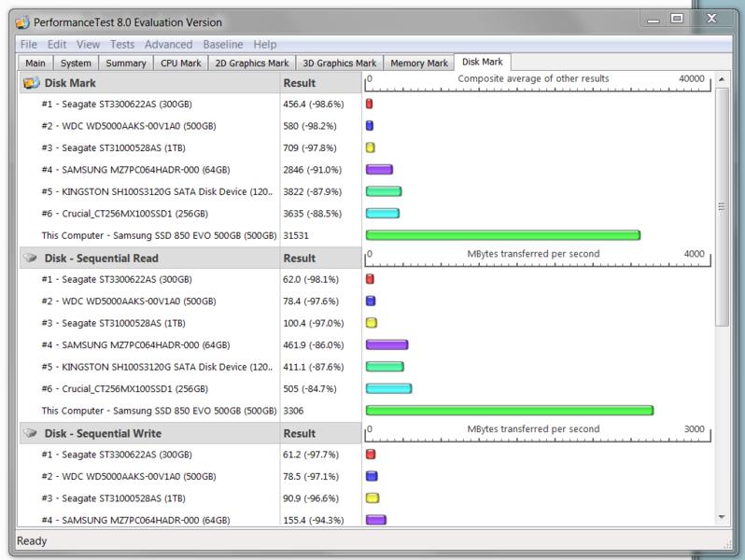Select #1 Seagate ST3300622AS row under Disk Mark
The image size is (745, 560).
pos(117,104)
